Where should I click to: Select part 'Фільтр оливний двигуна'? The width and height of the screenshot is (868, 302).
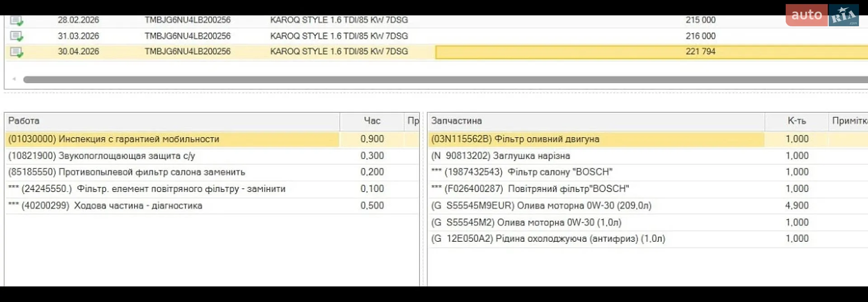click(x=647, y=139)
